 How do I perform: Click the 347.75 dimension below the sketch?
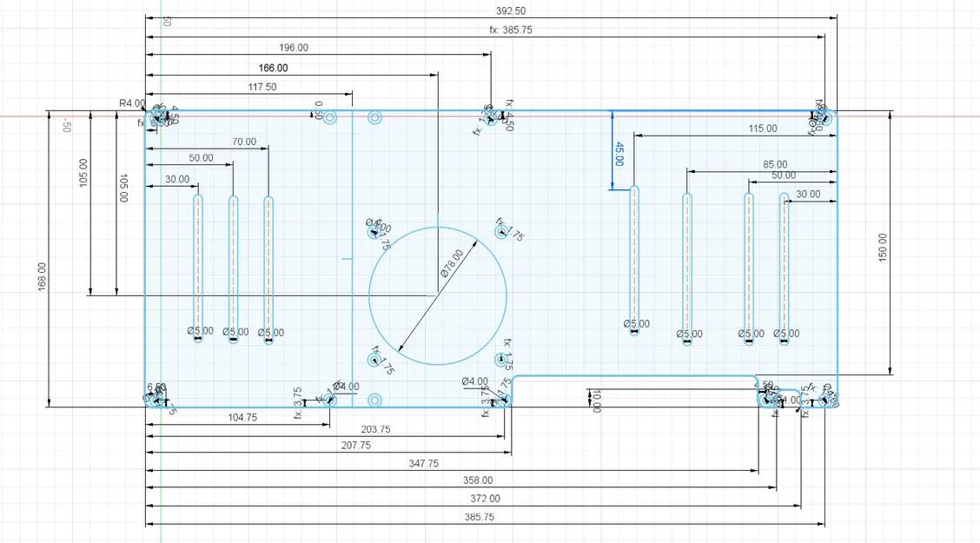(422, 462)
